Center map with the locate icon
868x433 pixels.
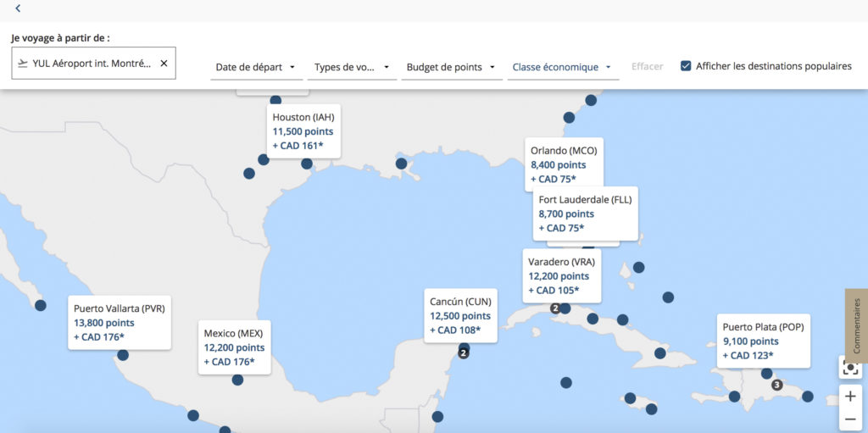tap(850, 368)
